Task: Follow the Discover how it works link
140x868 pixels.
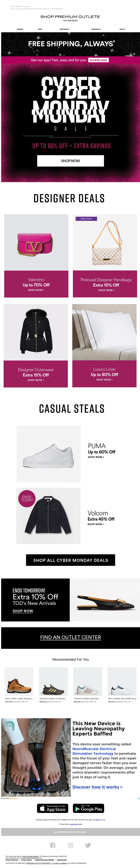Action: pyautogui.click(x=97, y=787)
